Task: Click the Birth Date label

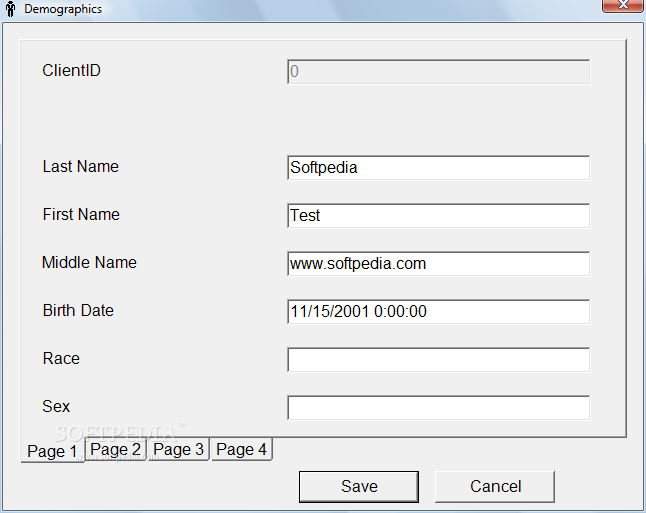Action: click(x=78, y=310)
